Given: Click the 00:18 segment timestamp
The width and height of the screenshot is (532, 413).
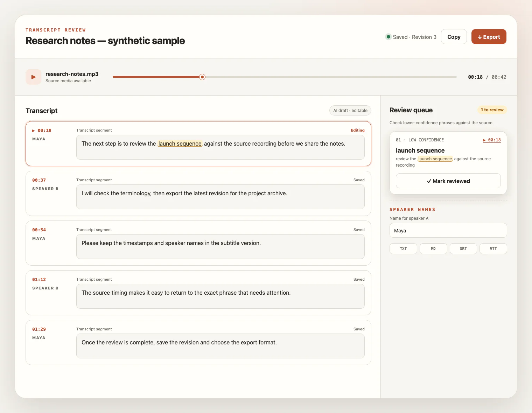Looking at the screenshot, I should (x=42, y=131).
